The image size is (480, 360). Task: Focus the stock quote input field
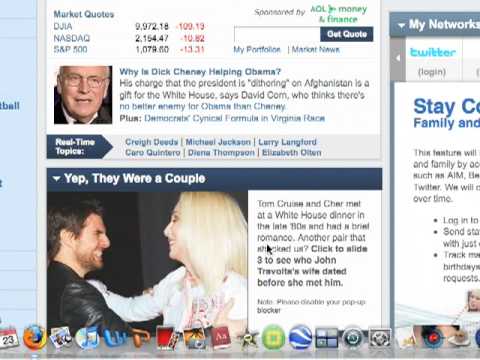click(x=277, y=34)
